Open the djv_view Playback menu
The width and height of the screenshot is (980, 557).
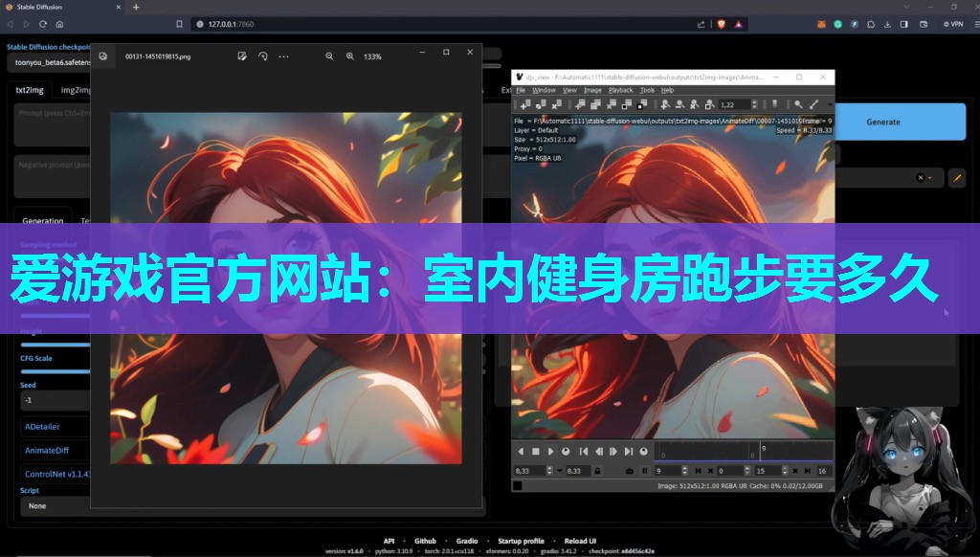[620, 91]
